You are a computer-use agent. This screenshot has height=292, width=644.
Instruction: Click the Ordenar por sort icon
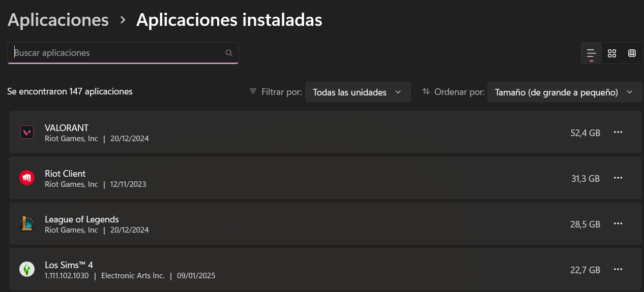click(x=426, y=91)
